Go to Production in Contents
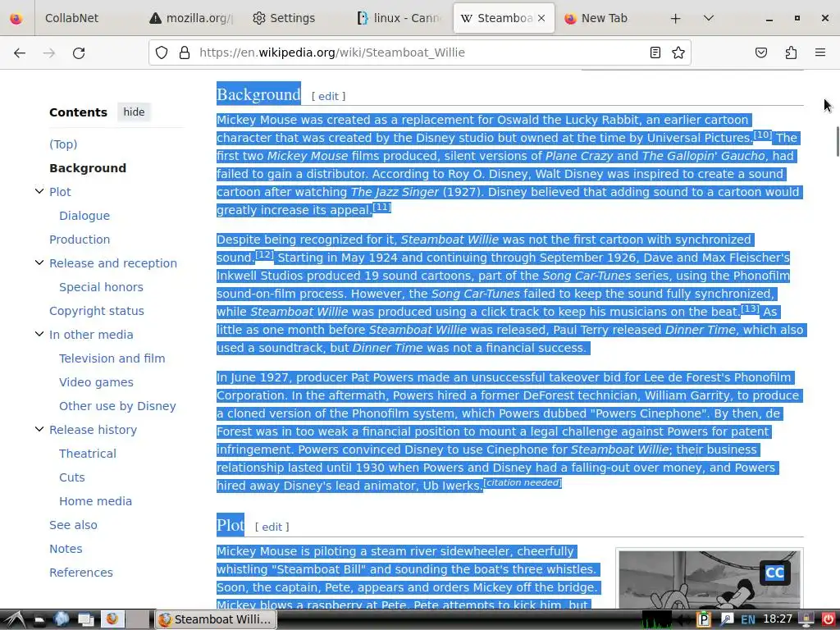The height and width of the screenshot is (630, 840). coord(80,240)
